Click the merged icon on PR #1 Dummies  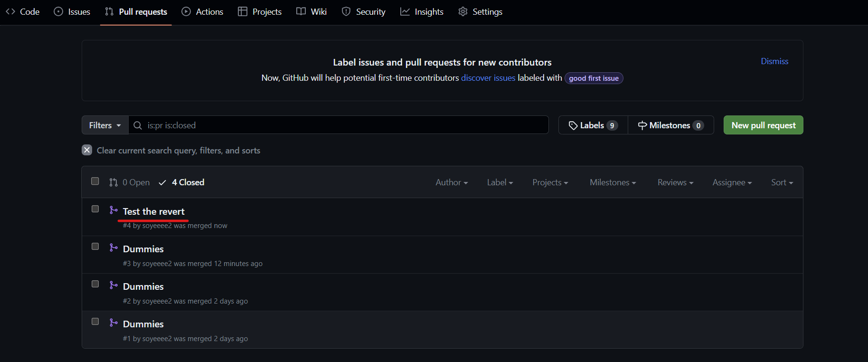point(113,323)
